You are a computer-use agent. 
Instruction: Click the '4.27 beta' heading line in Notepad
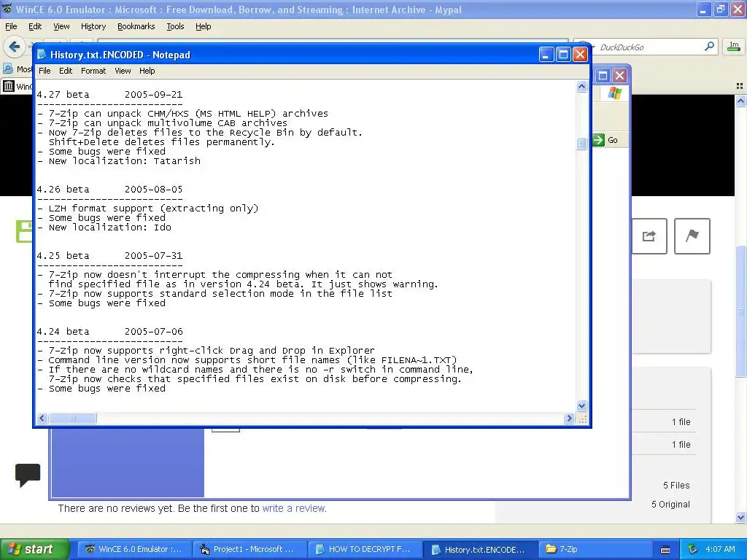tap(109, 94)
